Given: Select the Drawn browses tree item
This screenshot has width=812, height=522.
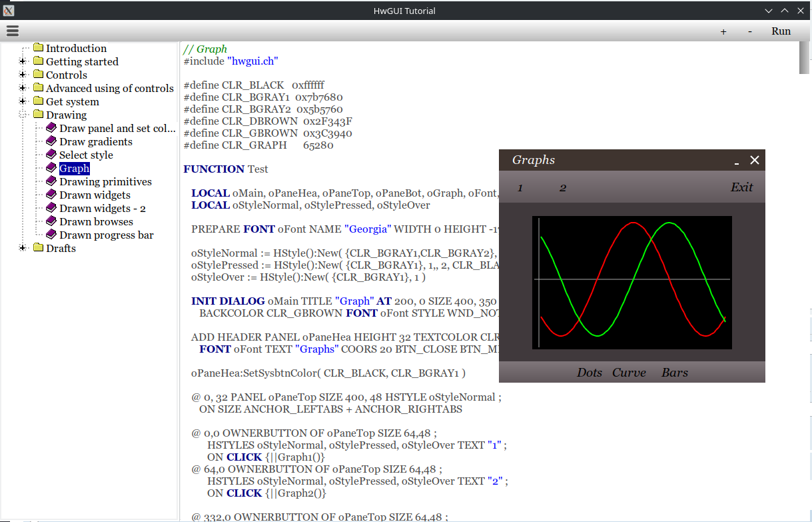Looking at the screenshot, I should tap(96, 221).
